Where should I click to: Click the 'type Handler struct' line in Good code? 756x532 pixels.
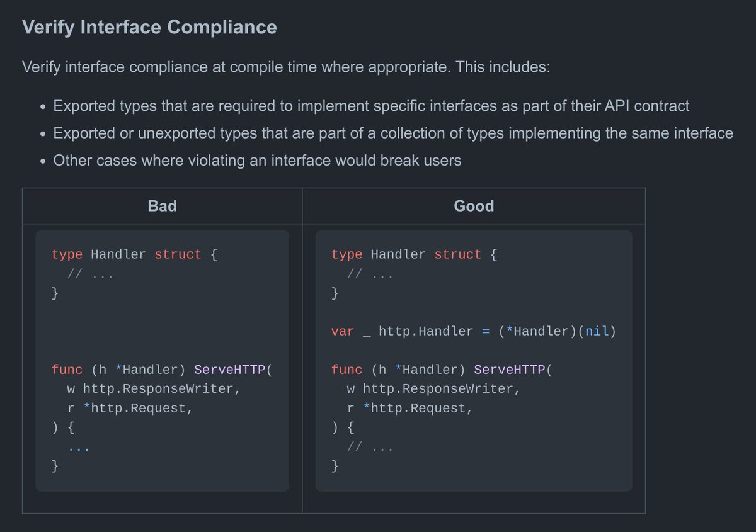pos(415,255)
